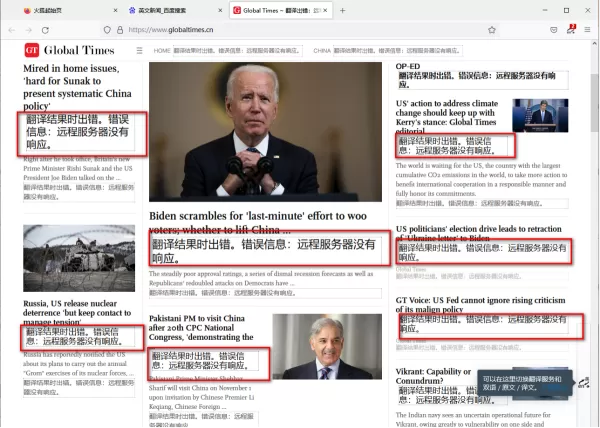
Task: Open the extension icon with red badge
Action: (571, 29)
